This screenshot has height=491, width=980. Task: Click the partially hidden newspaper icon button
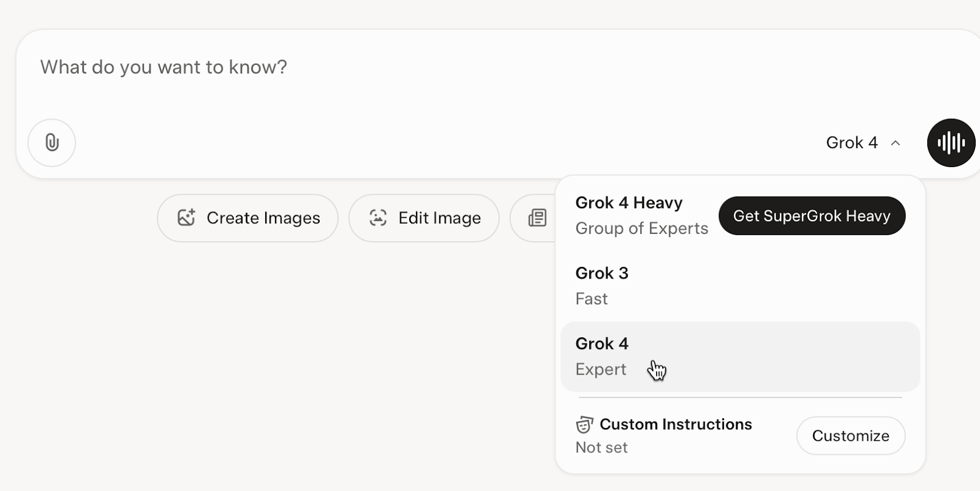537,217
